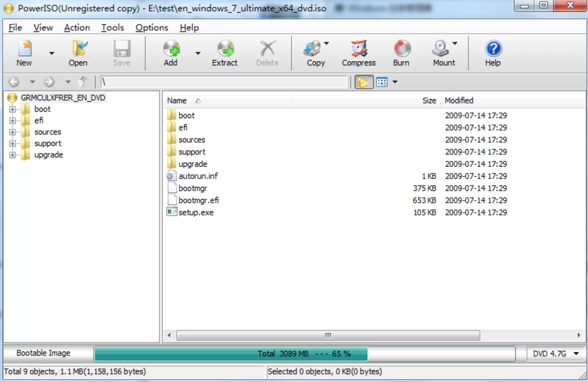This screenshot has height=382, width=588.
Task: Select the autorun.inf file
Action: pos(198,176)
